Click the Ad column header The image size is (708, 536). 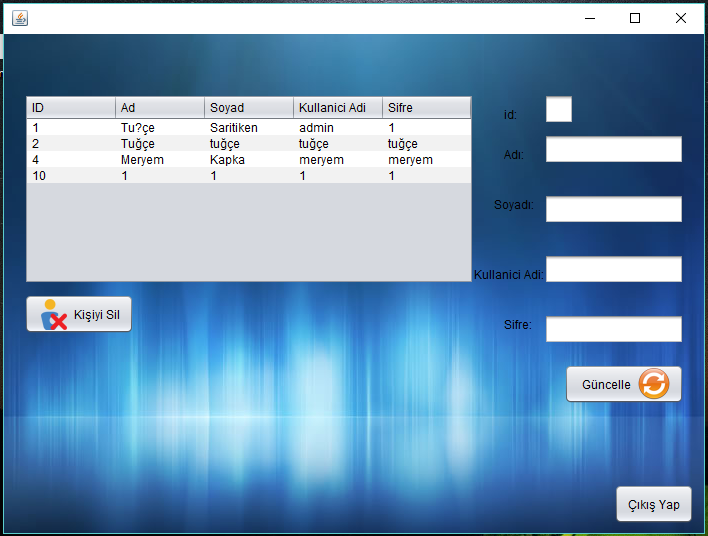[159, 108]
